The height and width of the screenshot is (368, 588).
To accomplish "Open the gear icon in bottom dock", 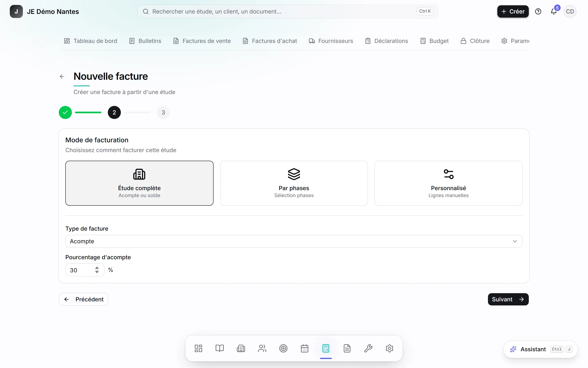I will [390, 348].
